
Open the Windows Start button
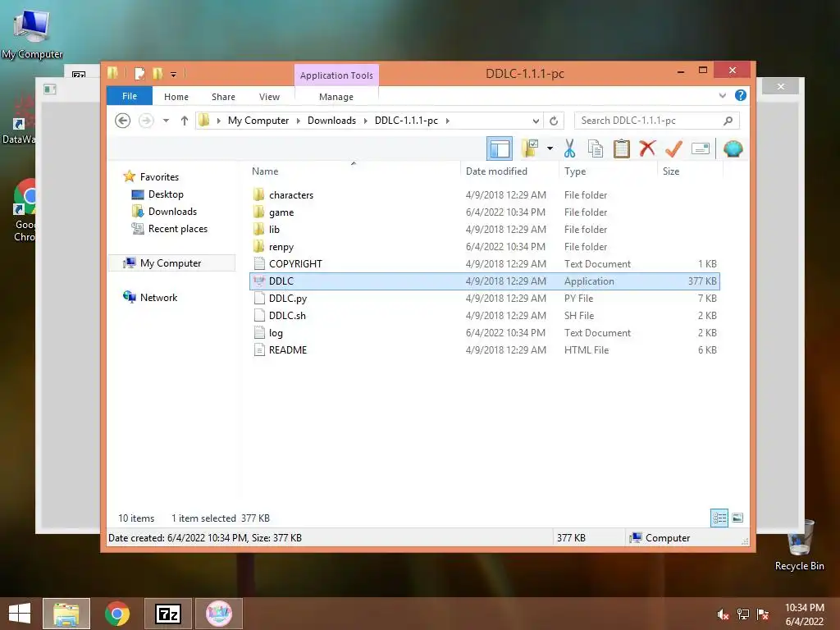click(20, 614)
